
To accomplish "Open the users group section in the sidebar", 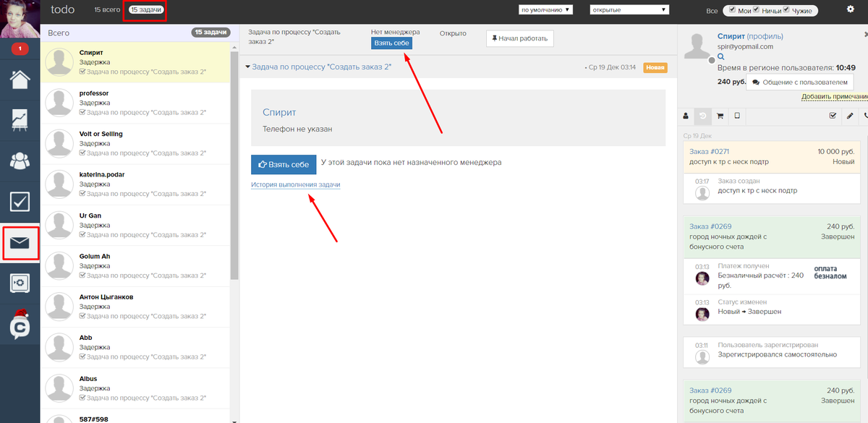I will point(20,161).
